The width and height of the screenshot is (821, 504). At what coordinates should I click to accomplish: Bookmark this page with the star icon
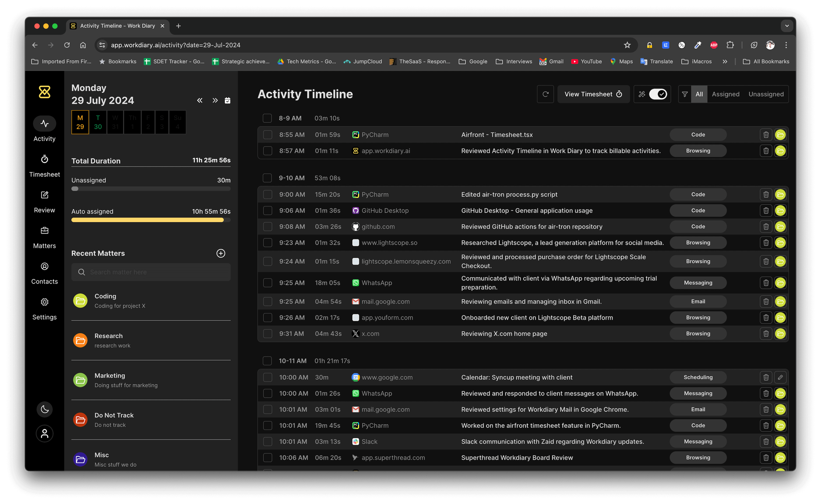(627, 45)
